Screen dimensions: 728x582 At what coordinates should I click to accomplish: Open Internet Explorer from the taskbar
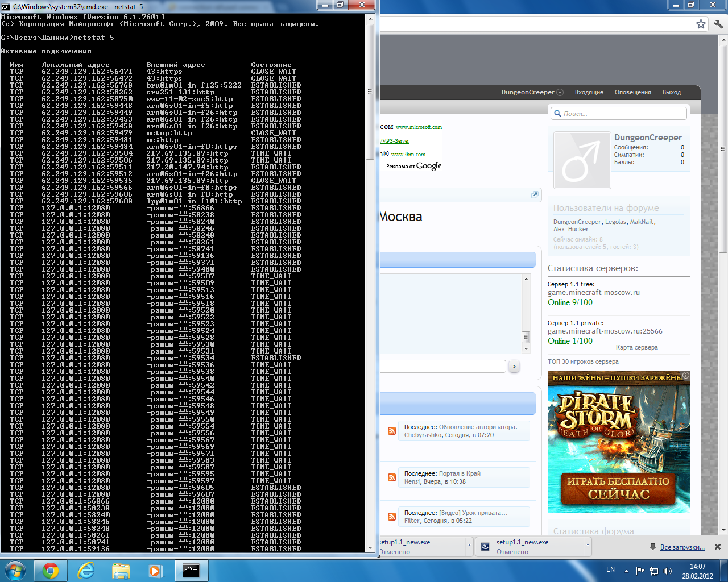click(86, 570)
